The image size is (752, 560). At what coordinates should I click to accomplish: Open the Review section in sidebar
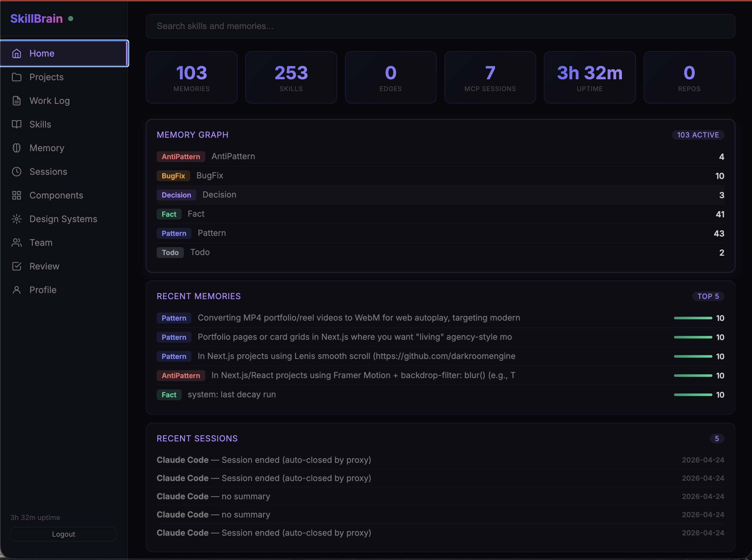(x=44, y=266)
